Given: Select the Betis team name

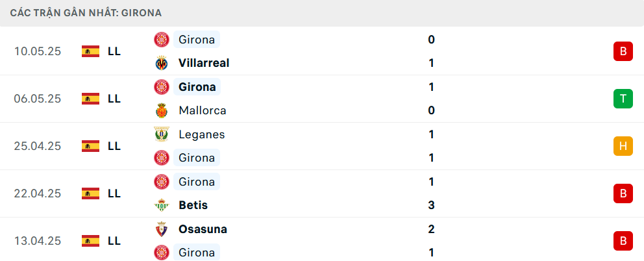Looking at the screenshot, I should pos(193,205).
